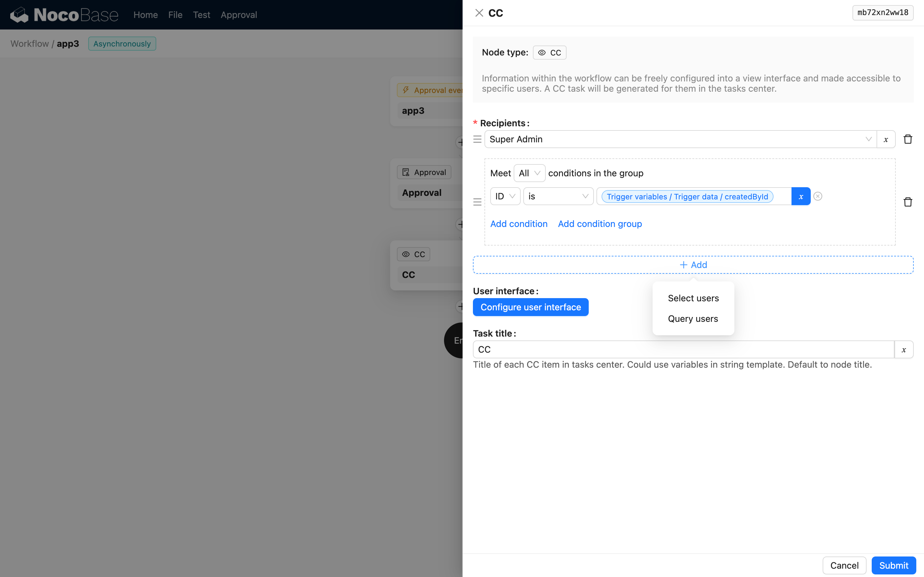This screenshot has width=924, height=577.
Task: Delete the Super Admin recipient row
Action: 908,139
